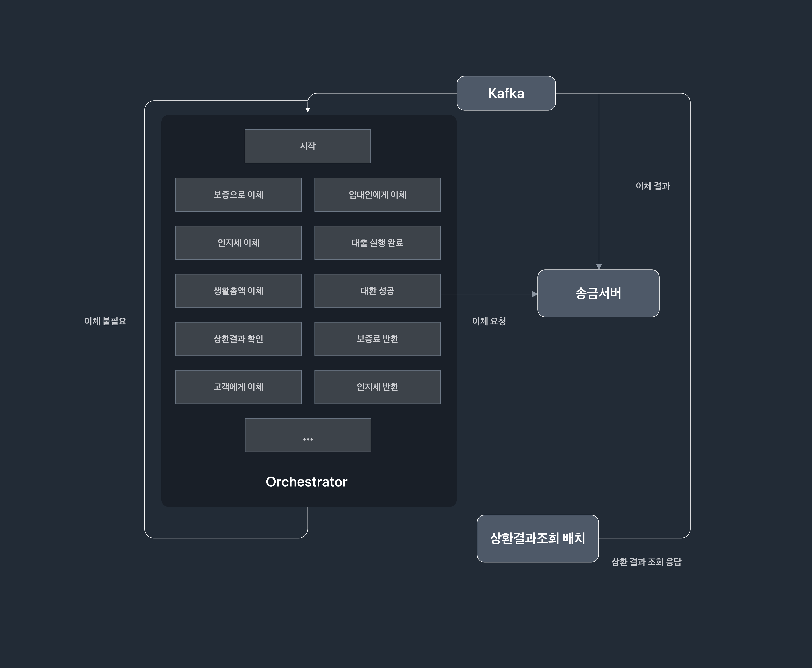Select the 상환결과 확인 box
This screenshot has width=812, height=668.
pyautogui.click(x=238, y=339)
